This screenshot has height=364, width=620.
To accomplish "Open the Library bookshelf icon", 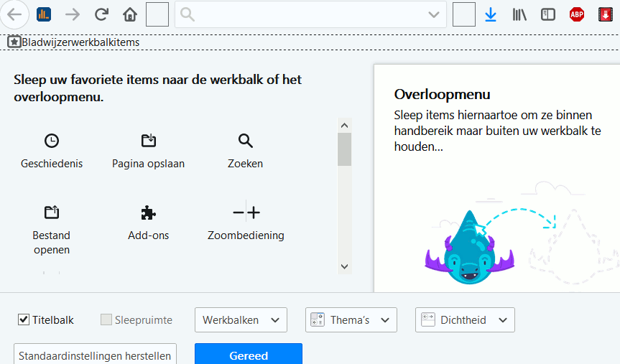I will point(519,15).
